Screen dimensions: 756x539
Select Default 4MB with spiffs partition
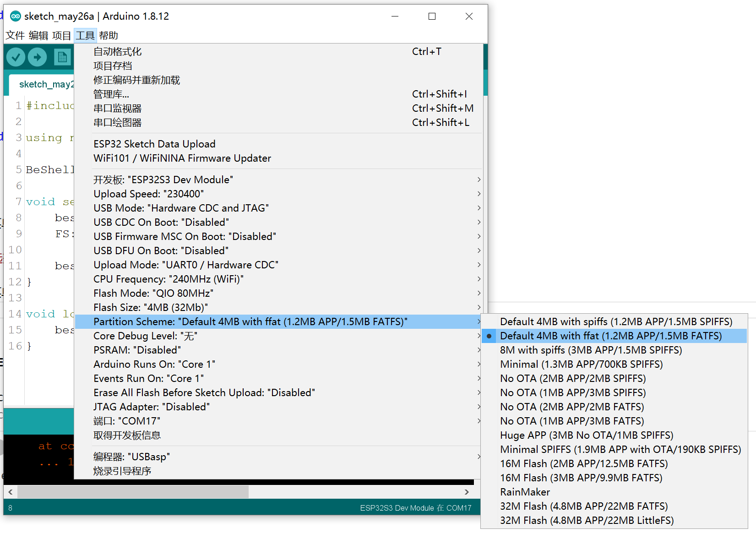(614, 322)
